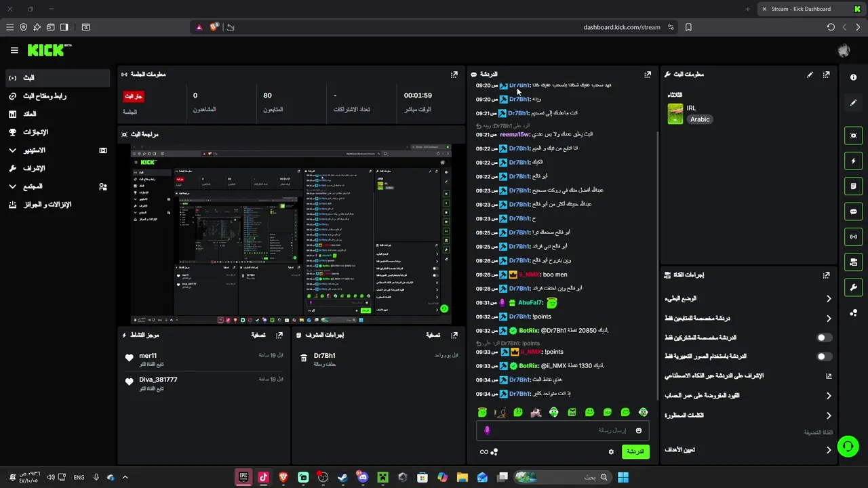Image resolution: width=868 pixels, height=488 pixels.
Task: Click the trash icon next to Dr7Bh1
Action: pyautogui.click(x=304, y=358)
